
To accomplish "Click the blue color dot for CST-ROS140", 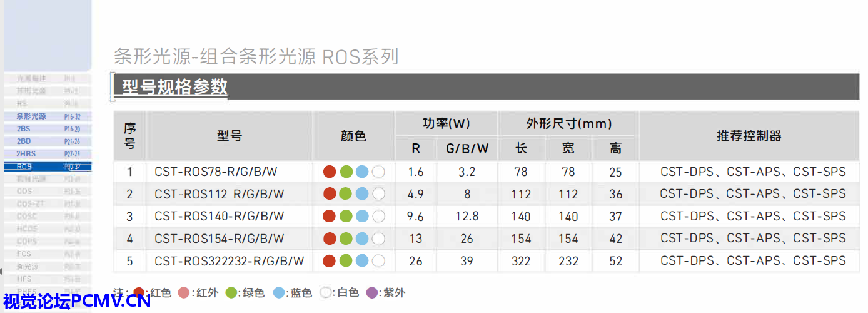I will (362, 217).
